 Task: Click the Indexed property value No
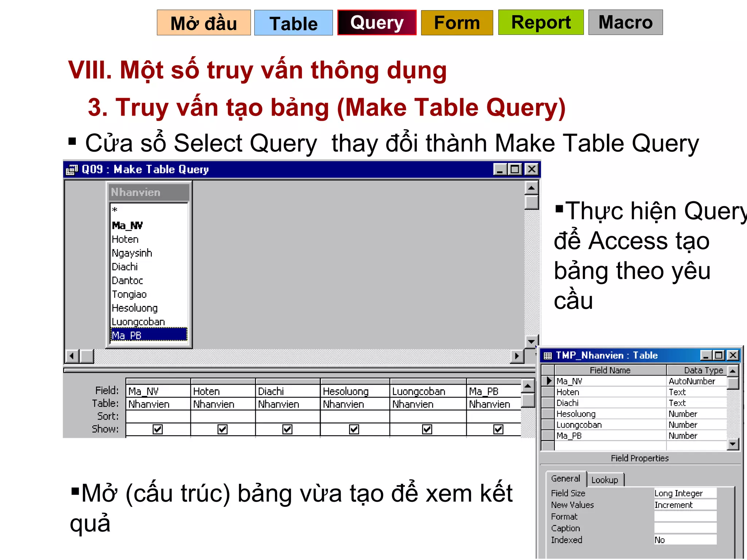pyautogui.click(x=685, y=540)
